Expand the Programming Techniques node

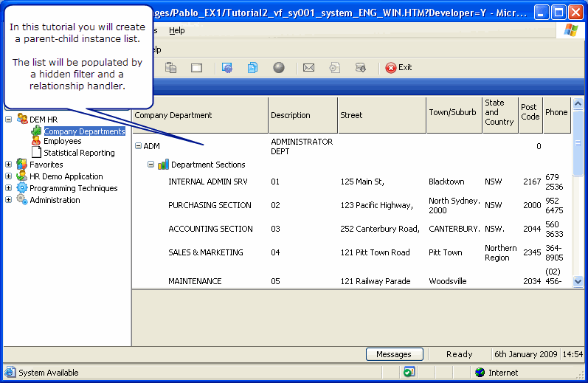(9, 188)
